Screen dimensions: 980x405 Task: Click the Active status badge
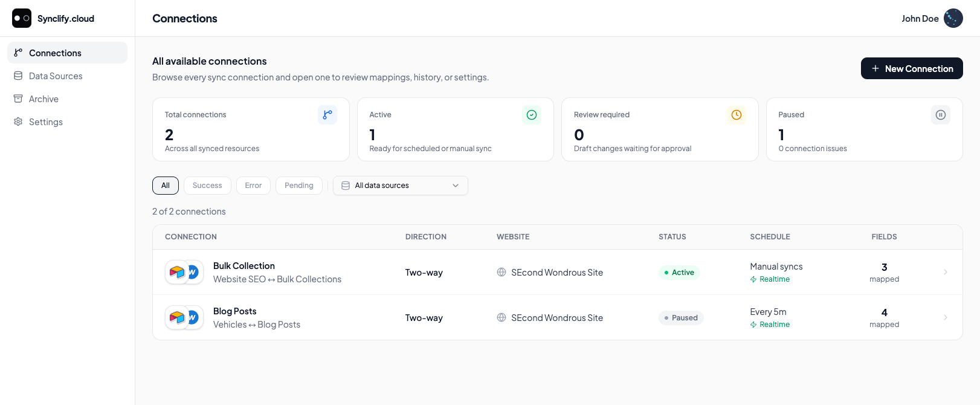(x=679, y=273)
